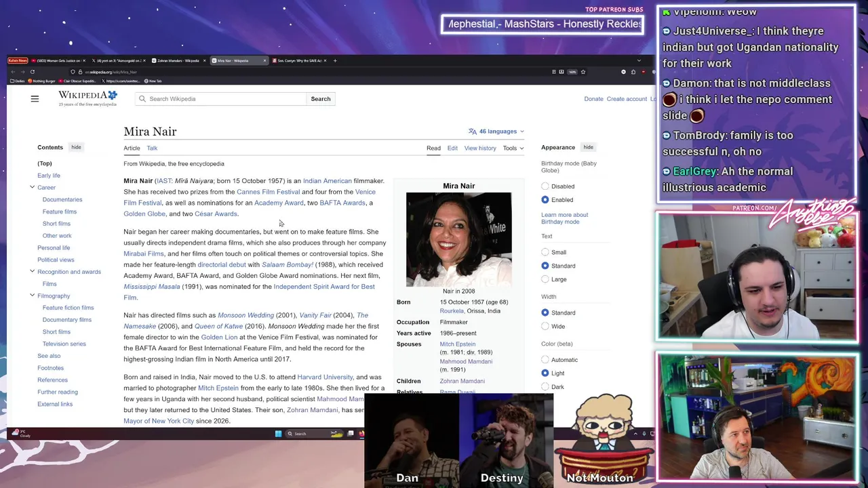
Task: Hide the Appearance panel
Action: 588,147
